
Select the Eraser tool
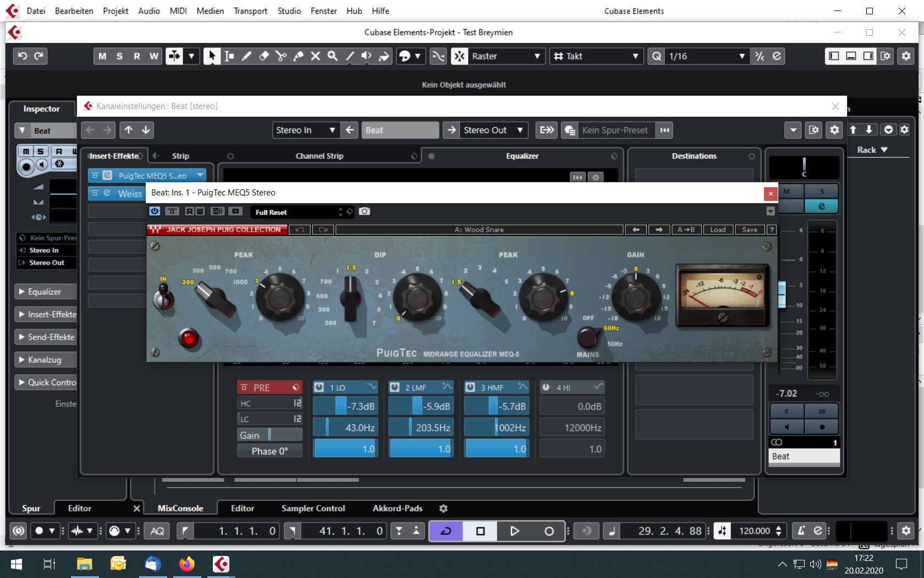tap(264, 56)
